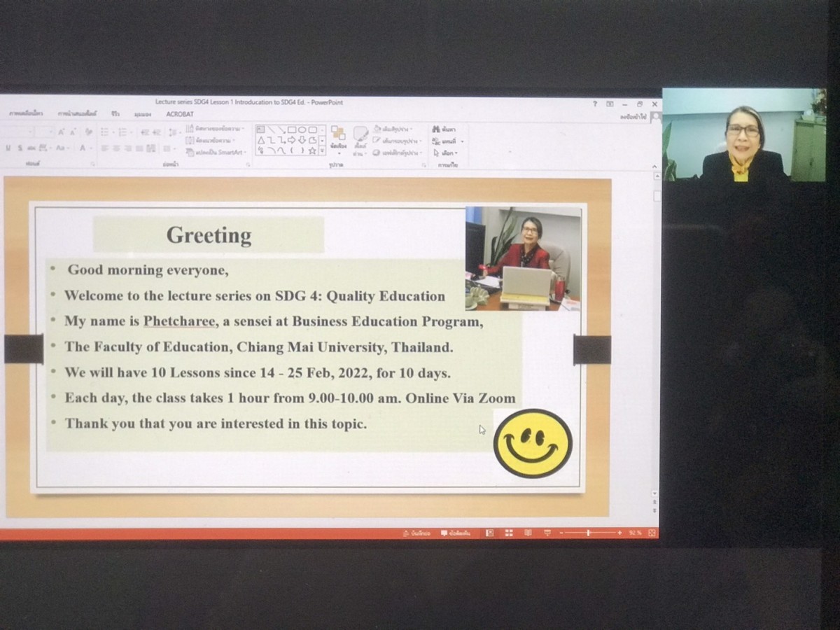Toggle Text Shadow formatting
Image resolution: width=840 pixels, height=630 pixels.
click(20, 148)
